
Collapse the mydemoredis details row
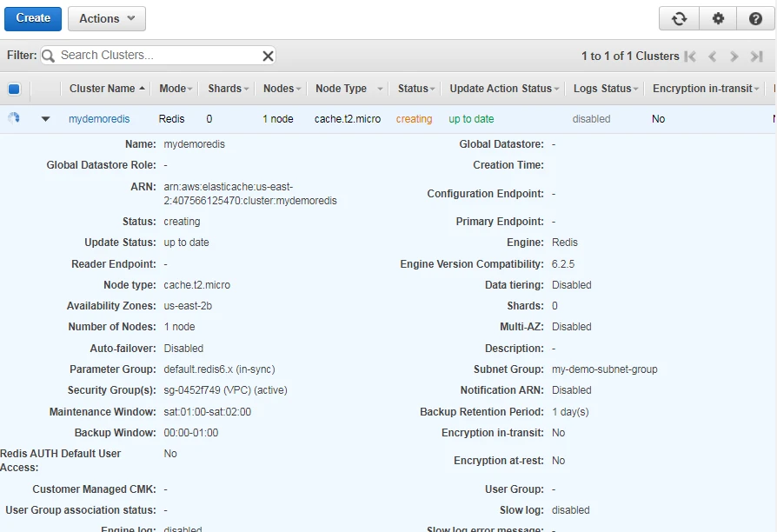[x=45, y=119]
